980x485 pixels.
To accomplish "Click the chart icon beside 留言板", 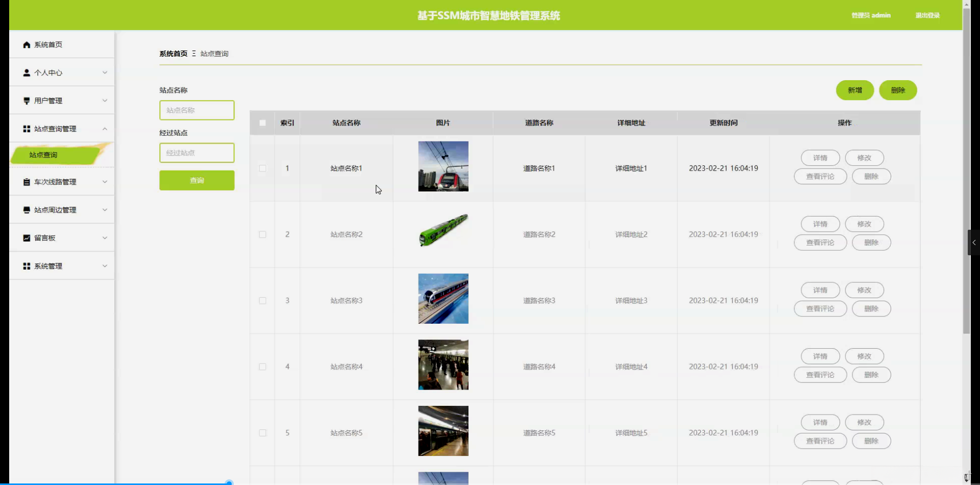I will pos(27,238).
